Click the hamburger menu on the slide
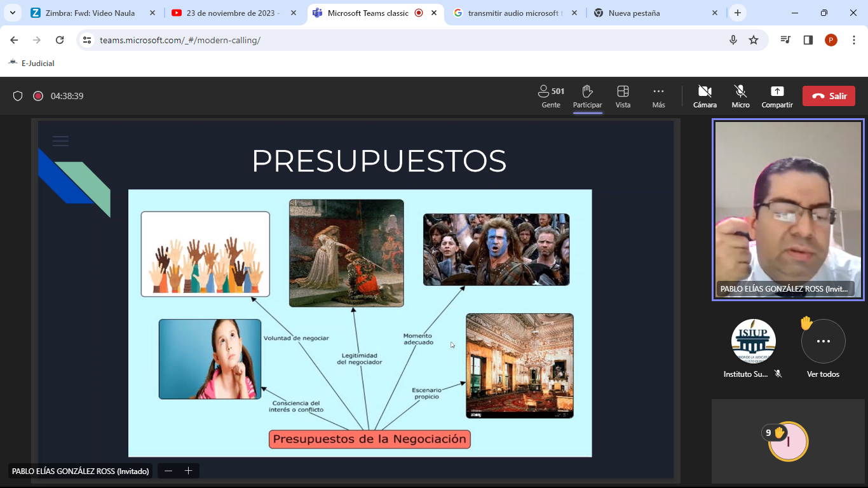 point(60,141)
